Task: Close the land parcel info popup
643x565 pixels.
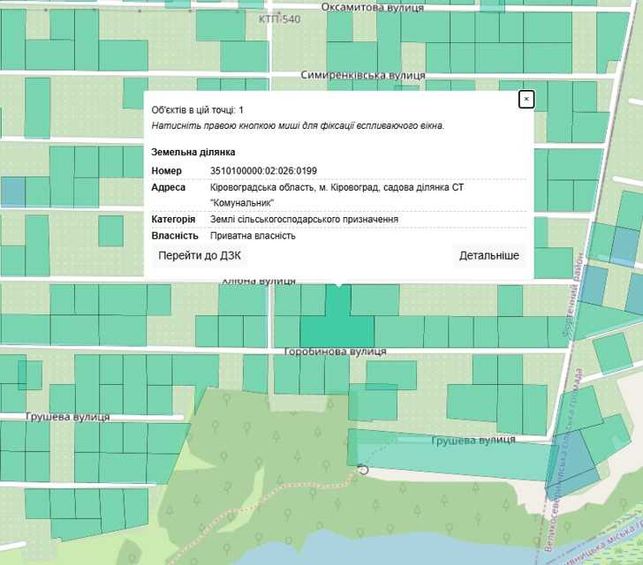Action: pyautogui.click(x=526, y=99)
